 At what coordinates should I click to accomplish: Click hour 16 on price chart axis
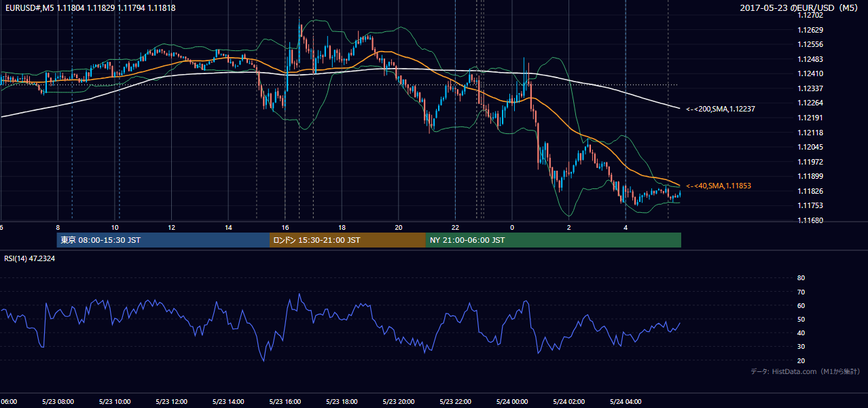(x=285, y=227)
